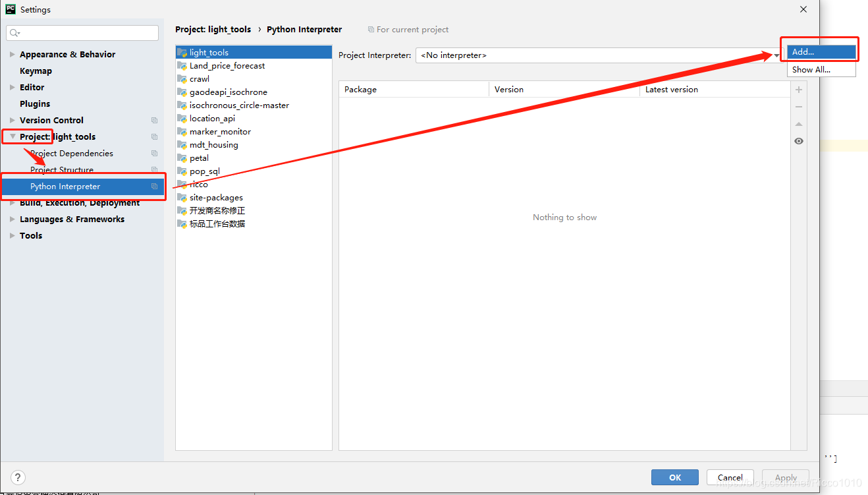Toggle the show early releases eye icon
Image resolution: width=868 pixels, height=495 pixels.
tap(799, 141)
